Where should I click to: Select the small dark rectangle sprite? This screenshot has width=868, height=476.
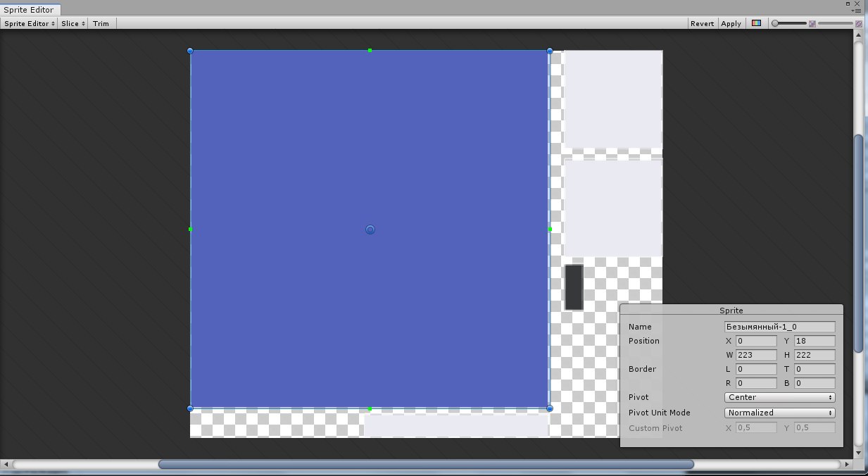[x=574, y=287]
